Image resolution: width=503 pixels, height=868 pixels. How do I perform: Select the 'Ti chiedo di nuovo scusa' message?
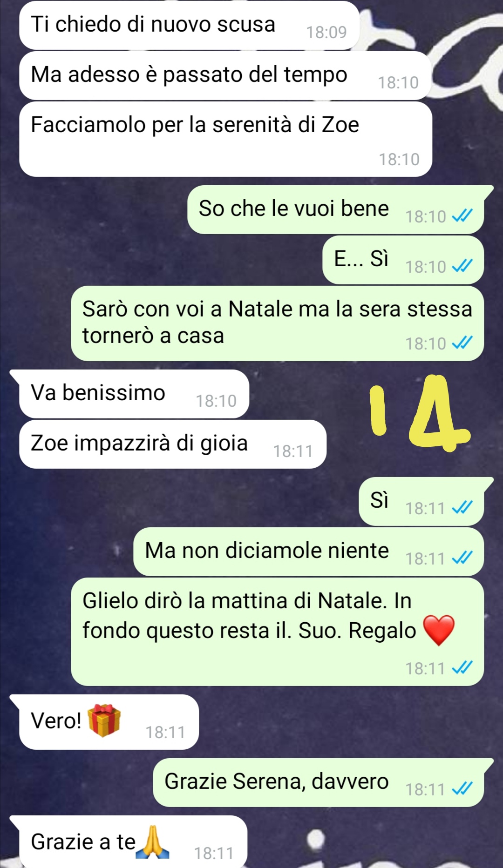point(189,25)
